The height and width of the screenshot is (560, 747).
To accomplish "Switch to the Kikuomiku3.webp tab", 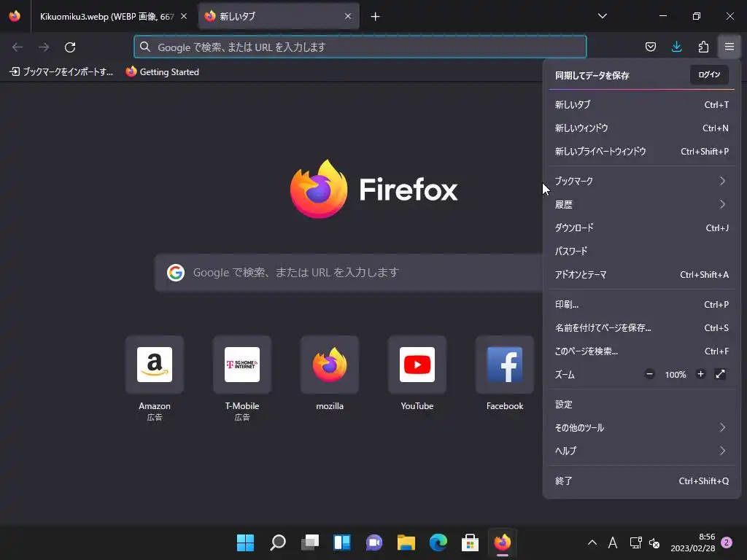I will (107, 17).
